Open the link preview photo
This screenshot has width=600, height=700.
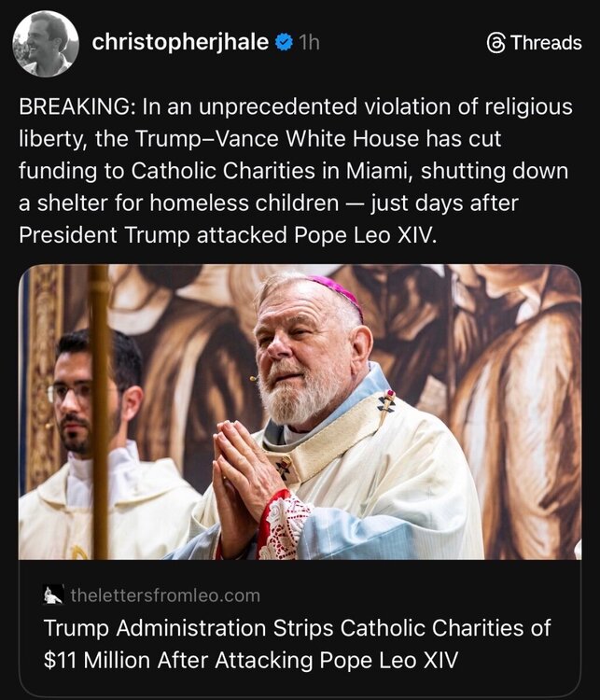(300, 412)
